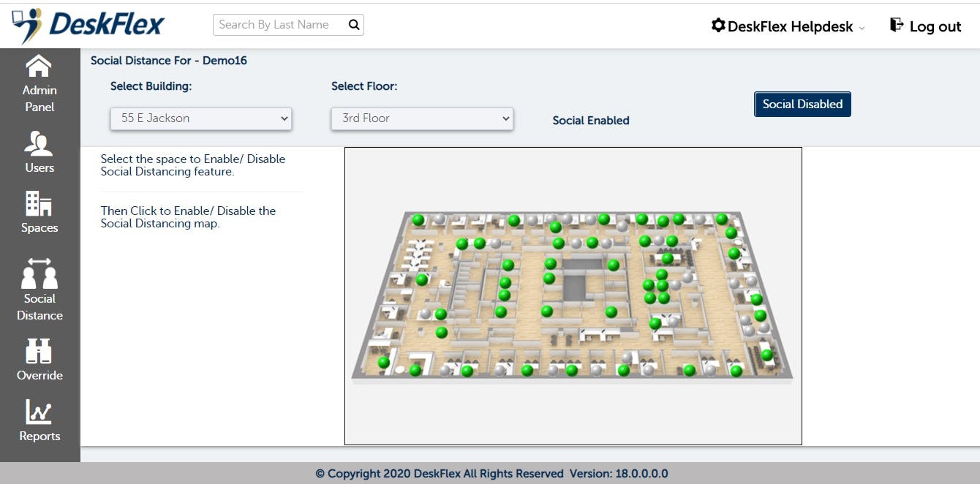Click inside the Search By Last Name field
Viewport: 980px width, 484px height.
[278, 24]
